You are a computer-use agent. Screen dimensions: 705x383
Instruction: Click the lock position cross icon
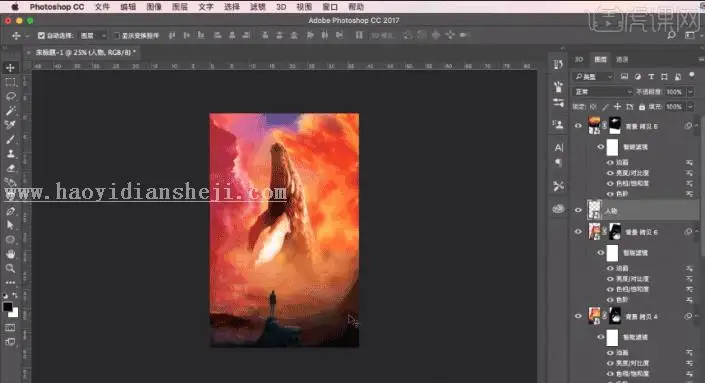tap(617, 107)
